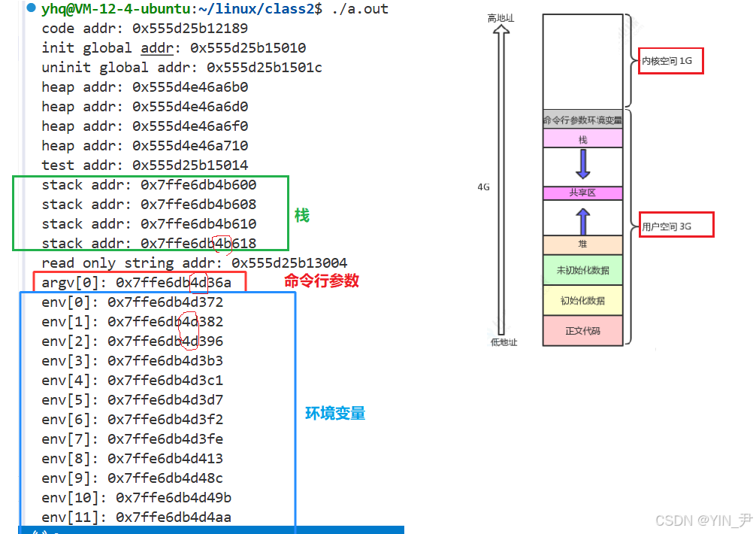
Task: Click the env[5] address line
Action: (x=132, y=400)
